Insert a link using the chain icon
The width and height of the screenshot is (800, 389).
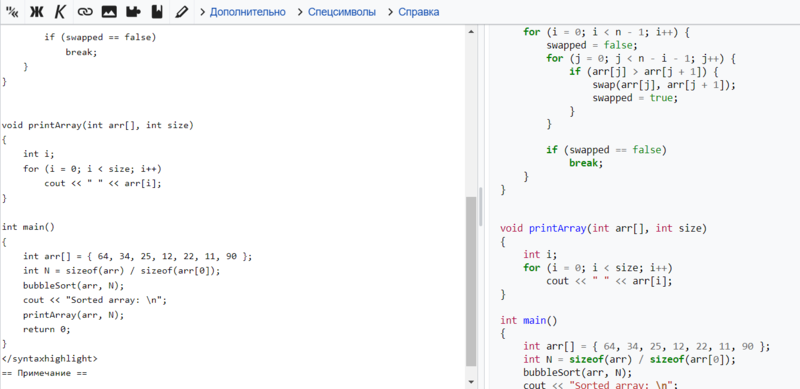click(x=85, y=12)
